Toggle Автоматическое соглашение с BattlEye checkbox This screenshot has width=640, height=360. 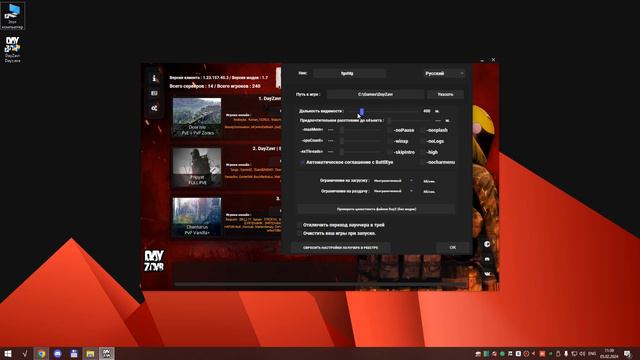302,162
